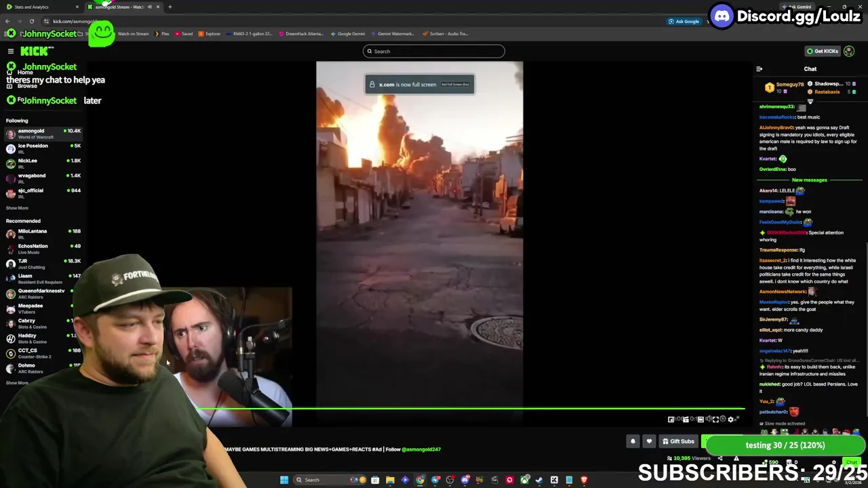Open a new browser tab
Image resolution: width=868 pixels, height=488 pixels.
pos(170,7)
